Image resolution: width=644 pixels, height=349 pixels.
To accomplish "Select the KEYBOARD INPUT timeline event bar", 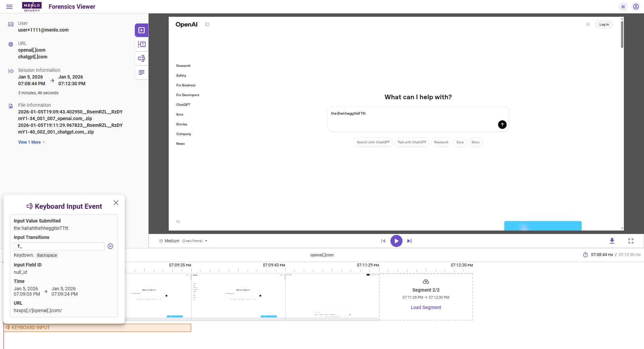I will click(x=97, y=328).
